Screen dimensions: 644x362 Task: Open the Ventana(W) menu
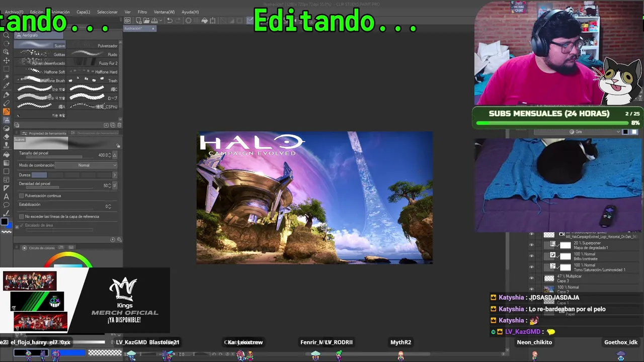(x=164, y=12)
